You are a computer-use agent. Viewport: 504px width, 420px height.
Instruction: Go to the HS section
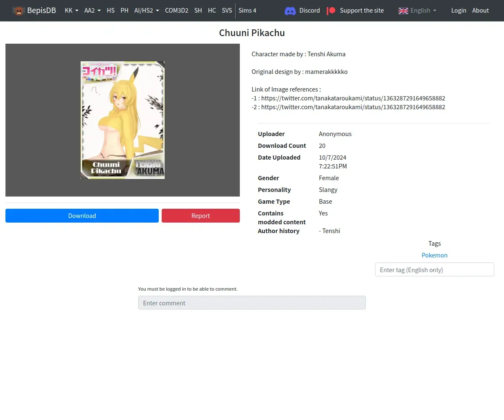point(110,10)
